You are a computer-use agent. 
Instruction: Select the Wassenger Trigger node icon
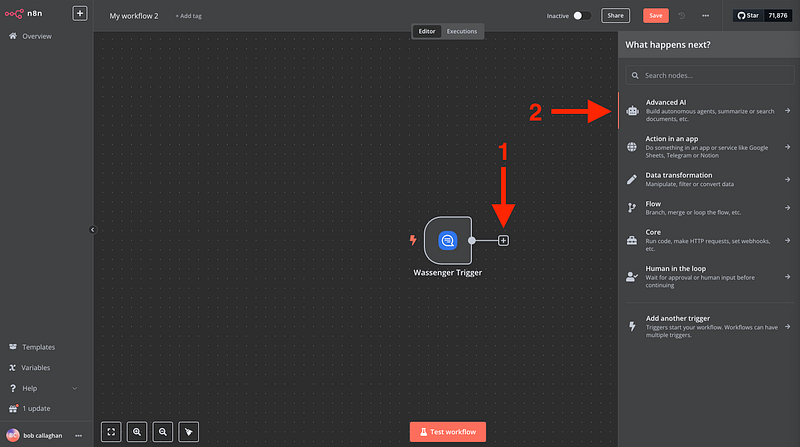pos(447,240)
